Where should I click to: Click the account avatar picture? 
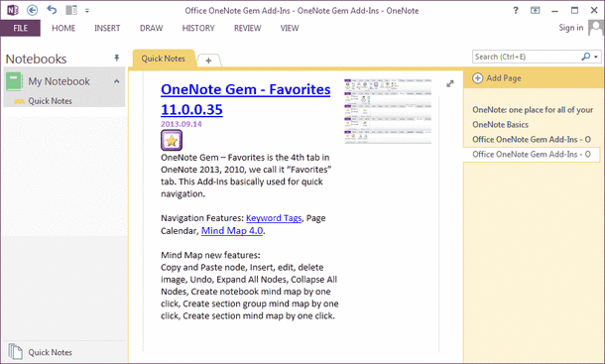[596, 28]
